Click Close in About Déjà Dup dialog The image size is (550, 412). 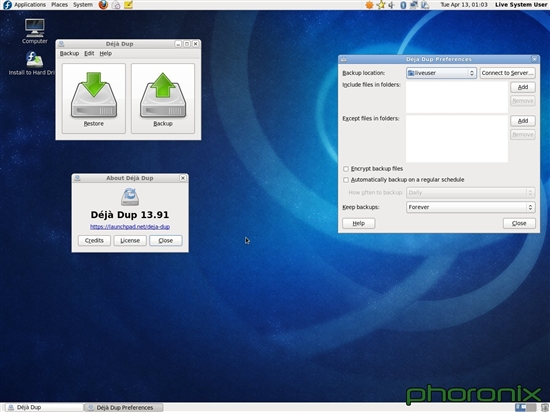coord(166,241)
